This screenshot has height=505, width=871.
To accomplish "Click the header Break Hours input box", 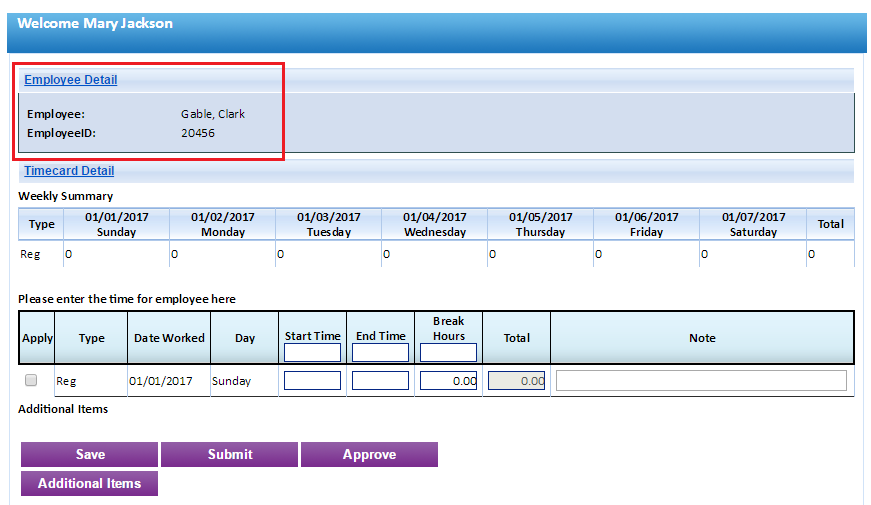I will click(x=448, y=352).
